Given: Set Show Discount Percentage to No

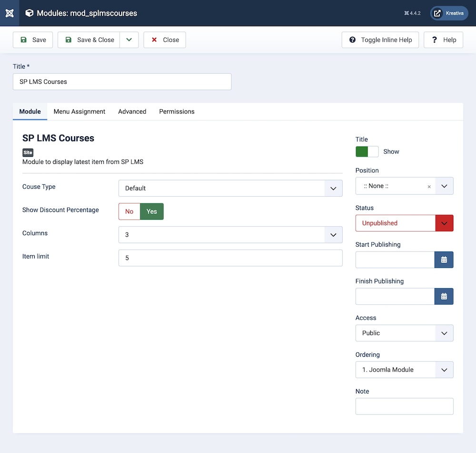Looking at the screenshot, I should pos(129,211).
